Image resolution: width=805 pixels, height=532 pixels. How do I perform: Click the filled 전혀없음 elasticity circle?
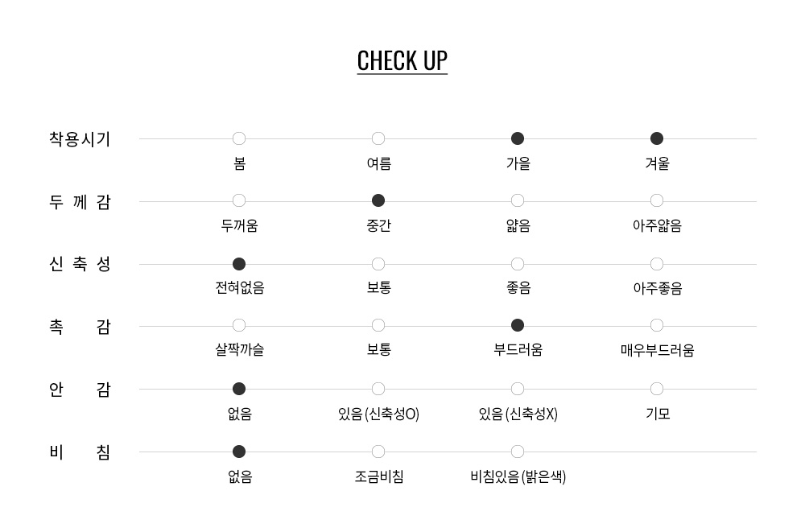pos(239,264)
